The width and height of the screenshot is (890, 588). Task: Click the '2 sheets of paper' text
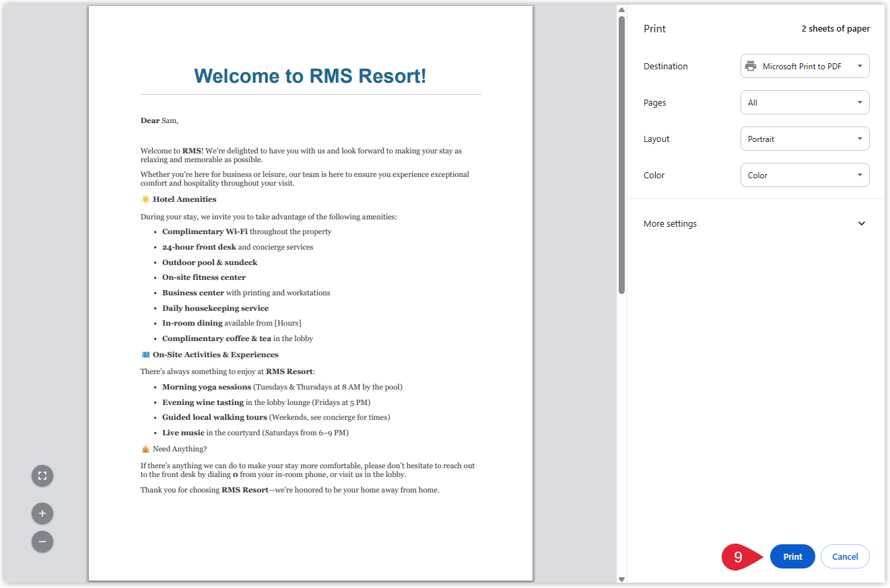(x=835, y=29)
